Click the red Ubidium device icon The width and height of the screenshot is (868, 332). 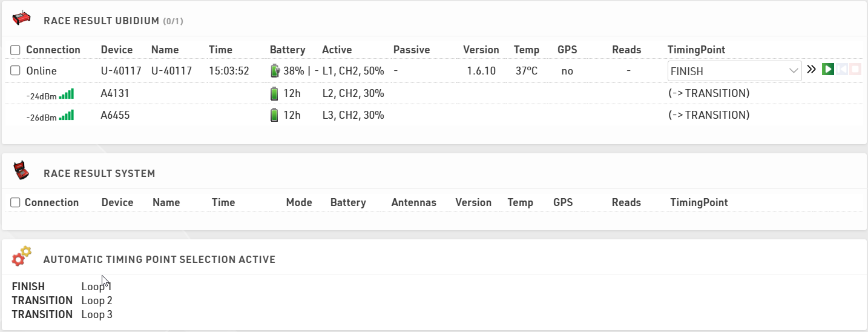pos(22,19)
